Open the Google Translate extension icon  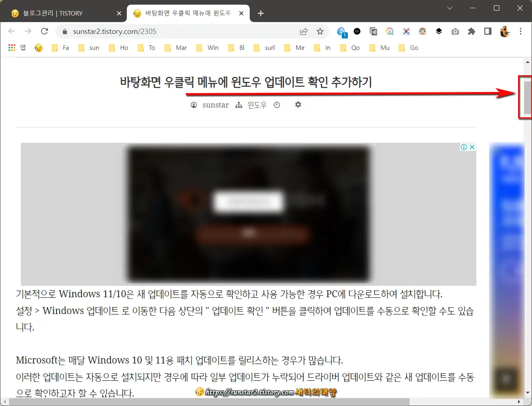390,31
